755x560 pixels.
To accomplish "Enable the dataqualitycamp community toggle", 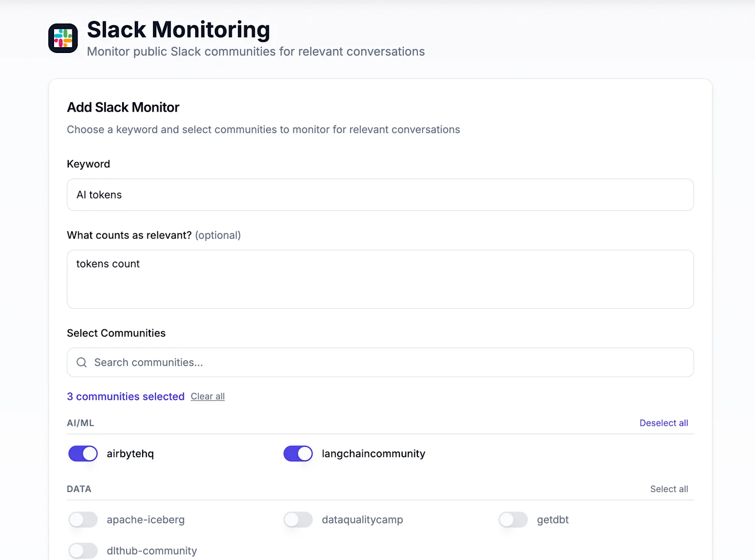I will (x=298, y=520).
